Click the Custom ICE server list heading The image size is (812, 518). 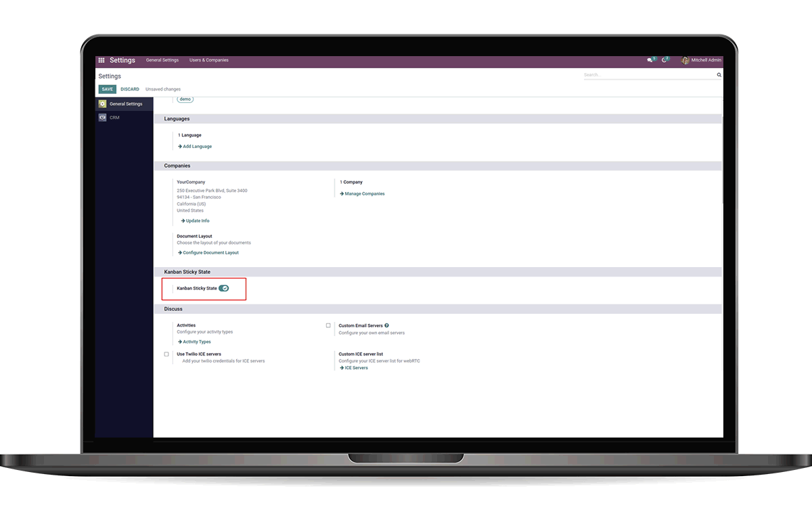point(361,354)
